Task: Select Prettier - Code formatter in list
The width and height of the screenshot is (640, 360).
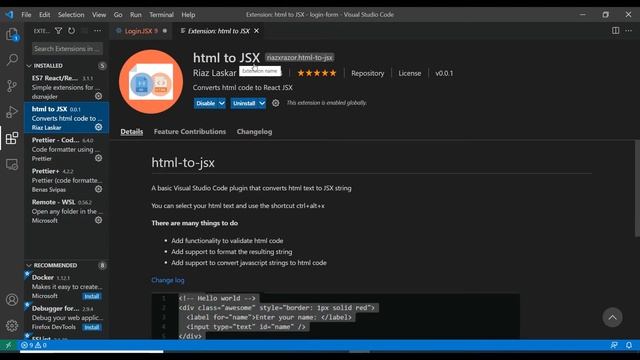Action: coord(67,149)
